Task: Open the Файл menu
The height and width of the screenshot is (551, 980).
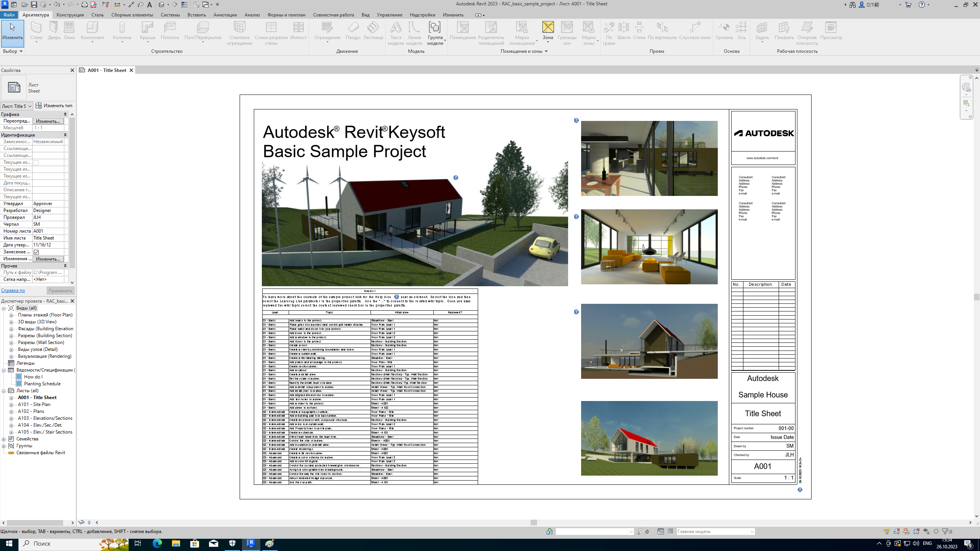Action: [x=9, y=15]
